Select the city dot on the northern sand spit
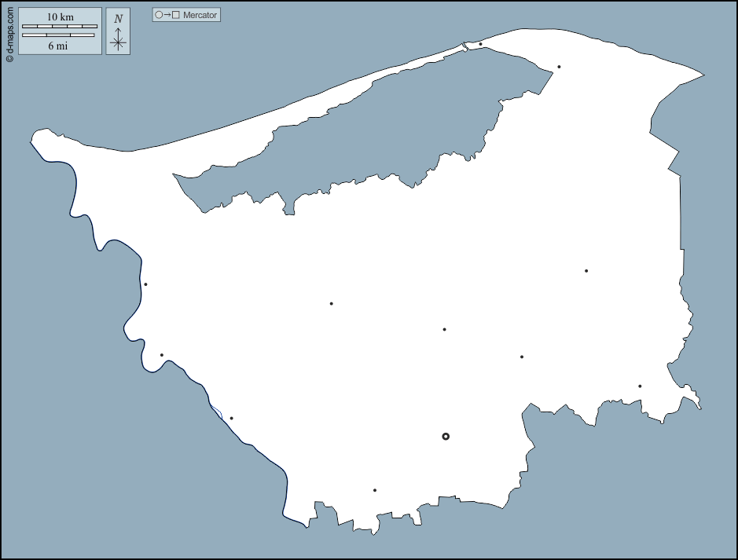This screenshot has height=560, width=738. pos(481,44)
